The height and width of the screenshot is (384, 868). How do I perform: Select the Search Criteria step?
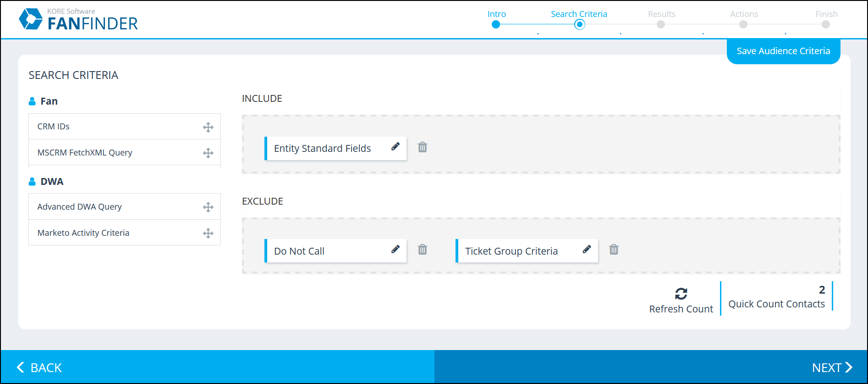coord(579,19)
